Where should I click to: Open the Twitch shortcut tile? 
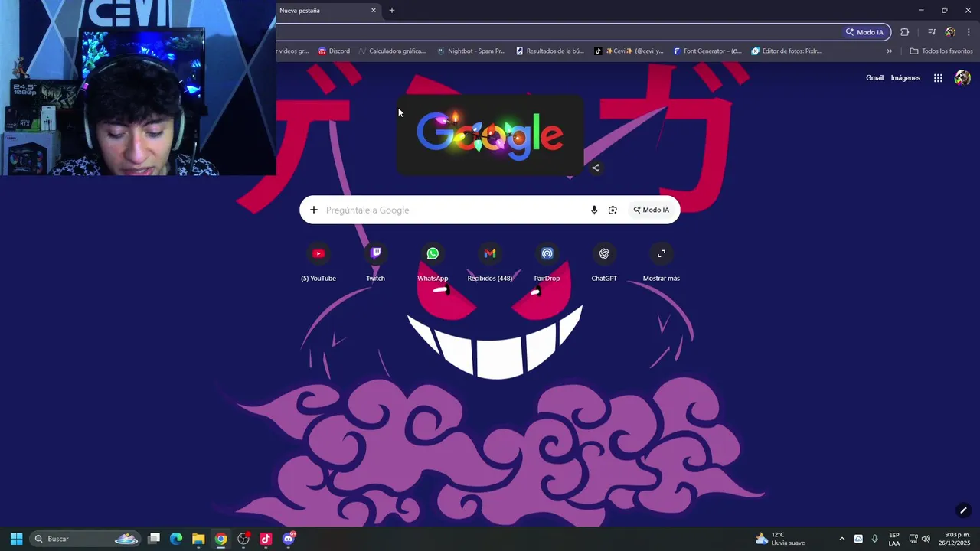(375, 262)
